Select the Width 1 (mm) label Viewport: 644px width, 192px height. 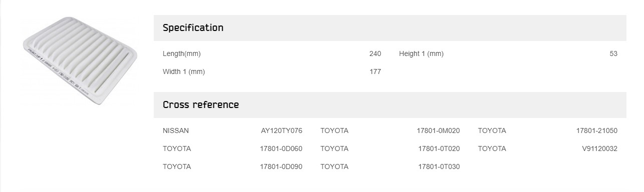(184, 72)
